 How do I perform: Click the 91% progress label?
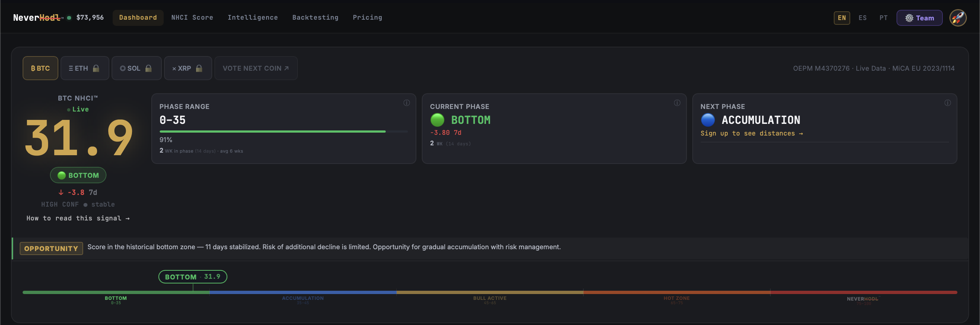(166, 140)
